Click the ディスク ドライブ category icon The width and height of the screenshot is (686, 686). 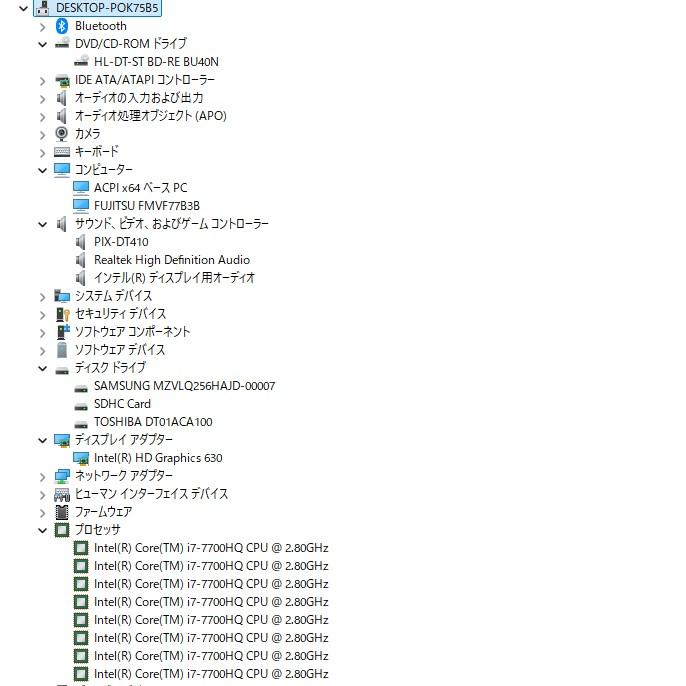point(62,371)
